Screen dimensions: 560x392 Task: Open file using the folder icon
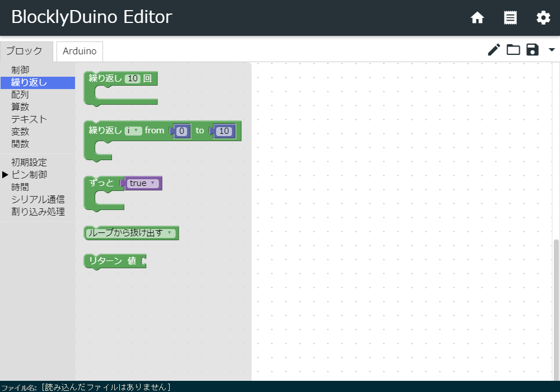[x=513, y=50]
